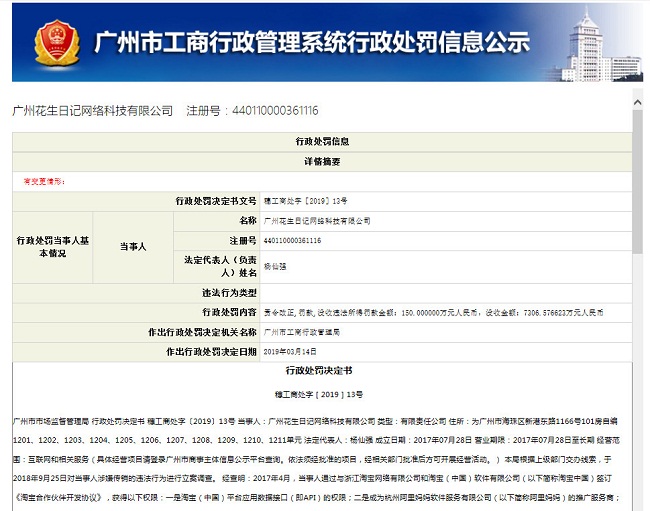Click the 行政处罚决定书 heading

(x=319, y=371)
